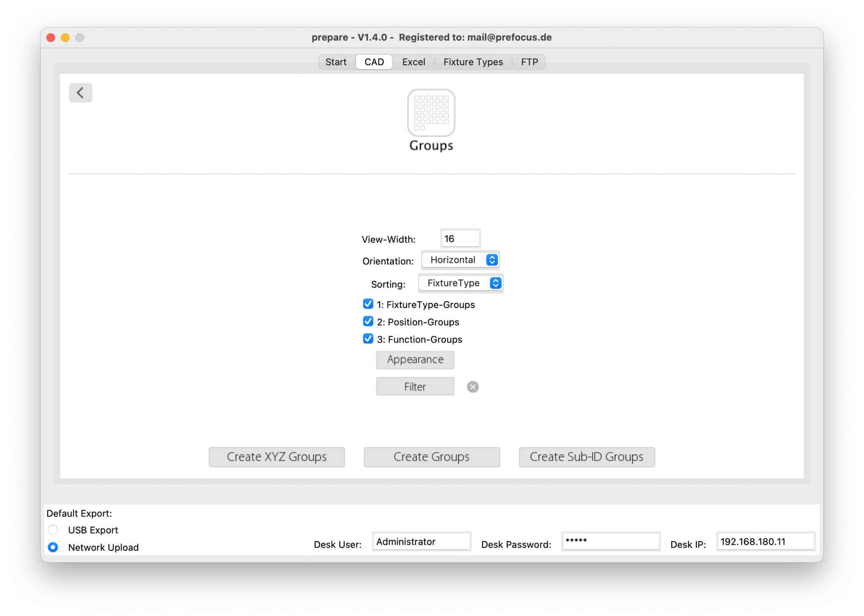Select the USB Export radio button

pyautogui.click(x=53, y=530)
